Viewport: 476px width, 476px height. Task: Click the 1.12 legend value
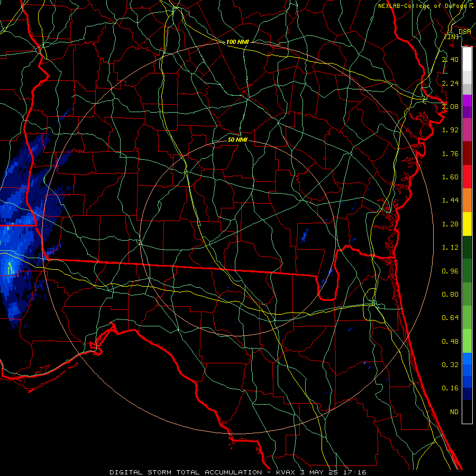coord(450,248)
